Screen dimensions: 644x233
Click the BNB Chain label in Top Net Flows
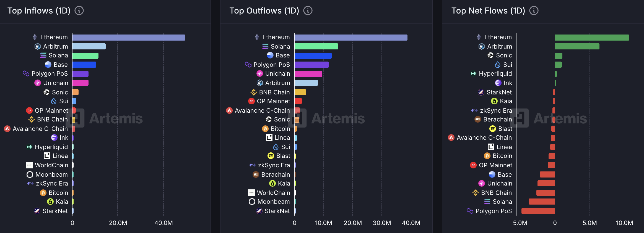tap(497, 193)
